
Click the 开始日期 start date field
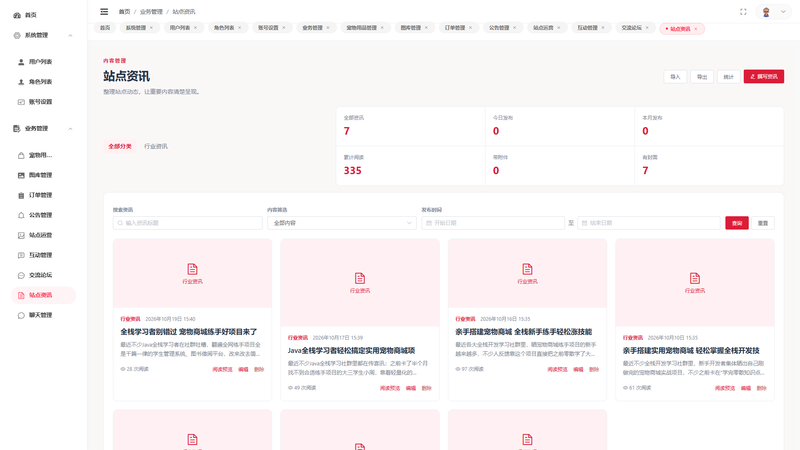point(493,223)
